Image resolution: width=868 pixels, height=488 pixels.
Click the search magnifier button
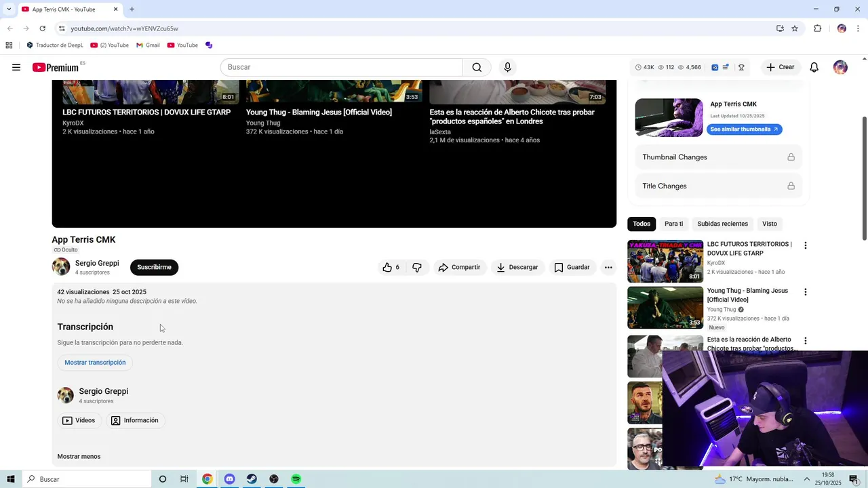(x=477, y=67)
